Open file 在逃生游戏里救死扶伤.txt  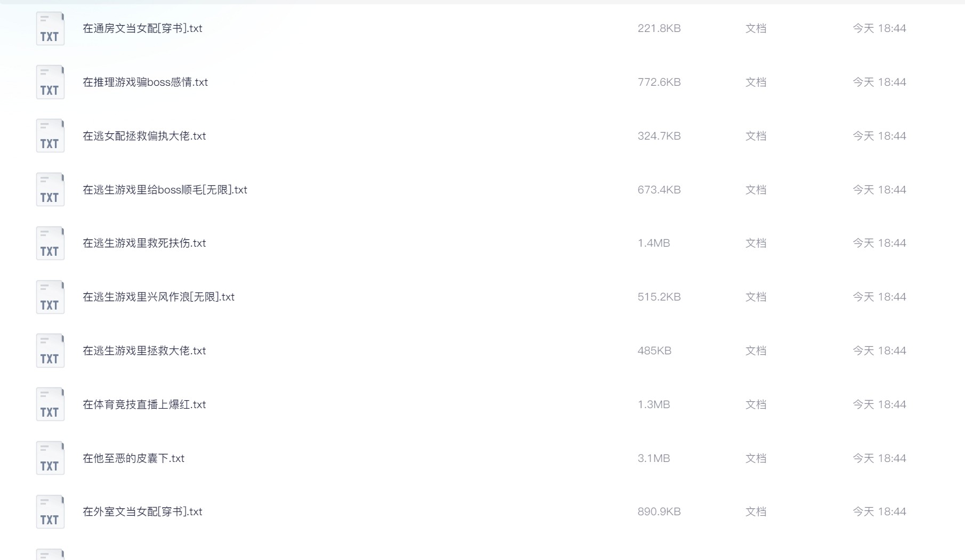click(144, 243)
